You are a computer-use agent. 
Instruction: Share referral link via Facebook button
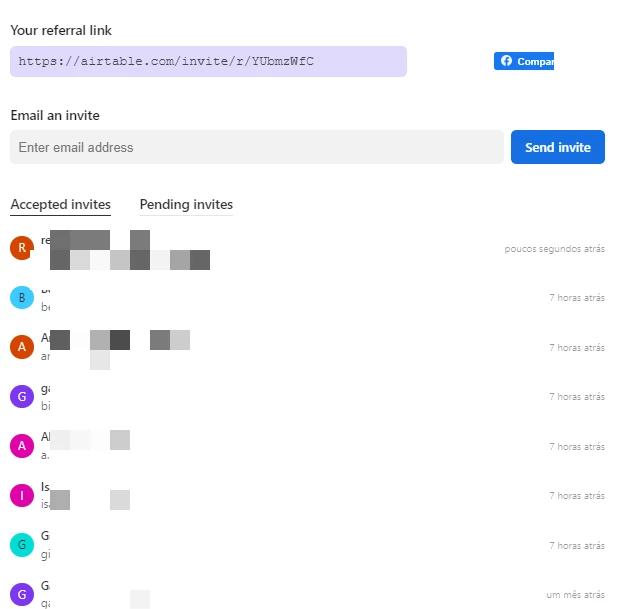pos(524,61)
